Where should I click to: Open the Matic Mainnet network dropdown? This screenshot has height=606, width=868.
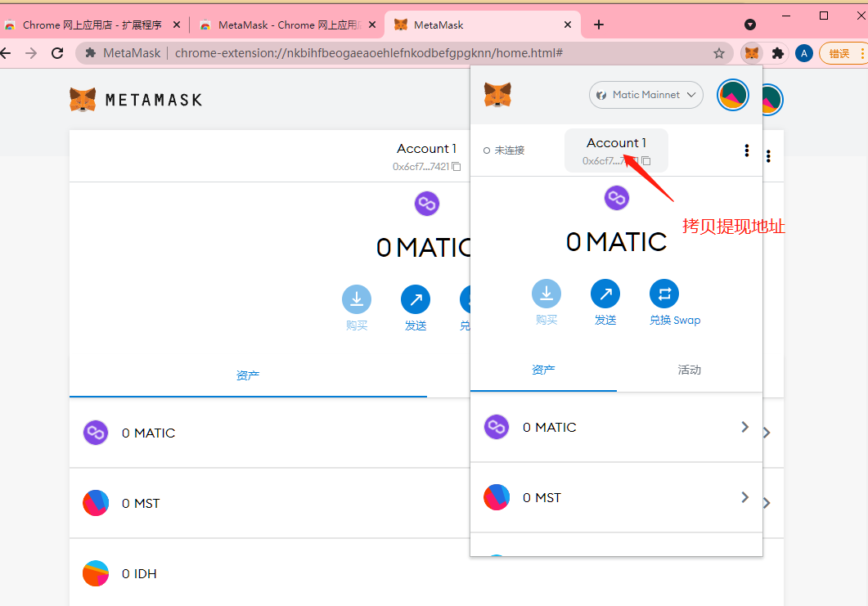646,95
